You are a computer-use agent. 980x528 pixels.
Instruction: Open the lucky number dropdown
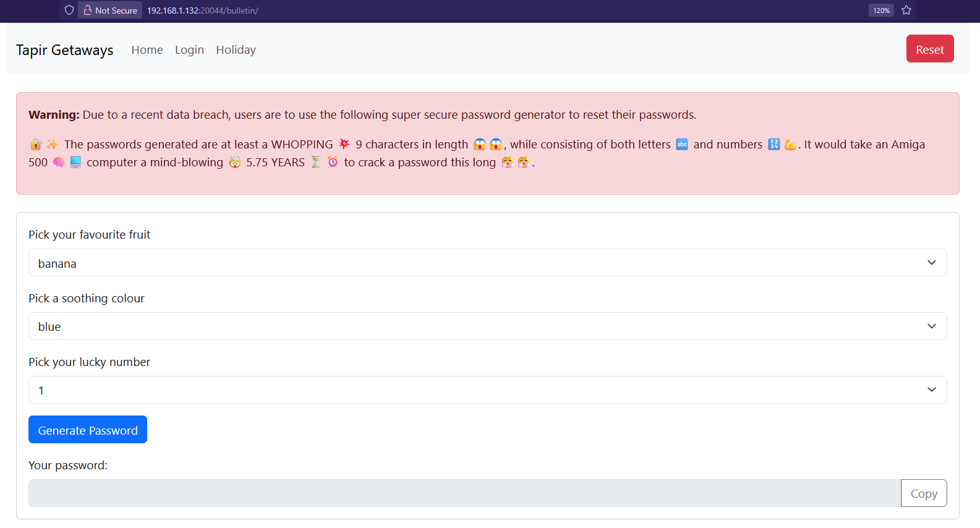click(x=487, y=390)
